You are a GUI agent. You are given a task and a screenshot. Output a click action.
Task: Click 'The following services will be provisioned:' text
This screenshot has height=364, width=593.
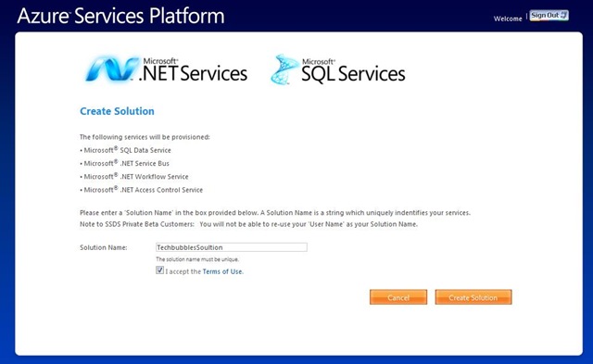(x=145, y=137)
